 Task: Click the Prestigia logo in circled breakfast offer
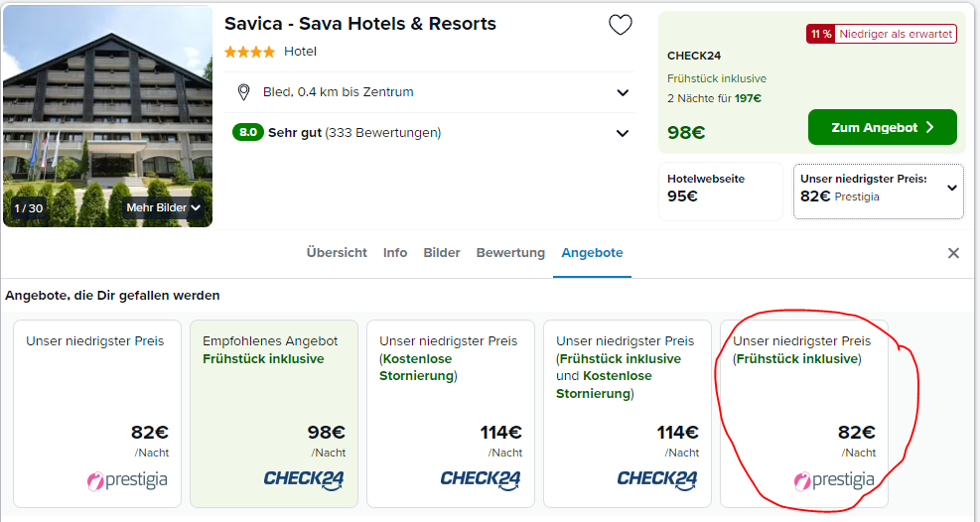pos(834,480)
